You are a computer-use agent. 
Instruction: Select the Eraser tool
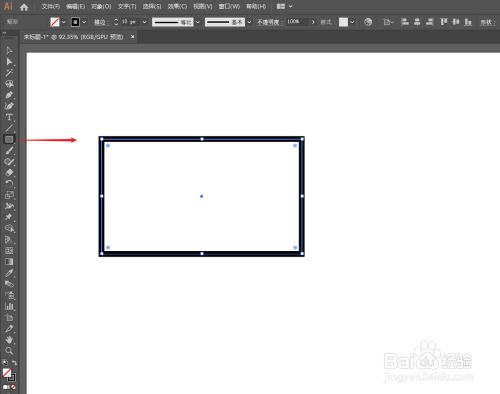tap(9, 173)
